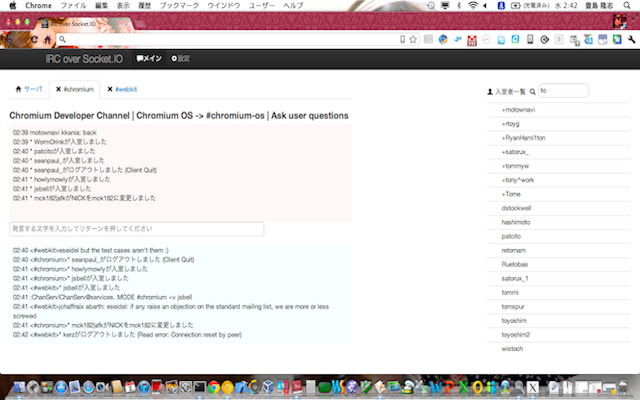Close the #webkit channel tab with X

click(x=110, y=89)
